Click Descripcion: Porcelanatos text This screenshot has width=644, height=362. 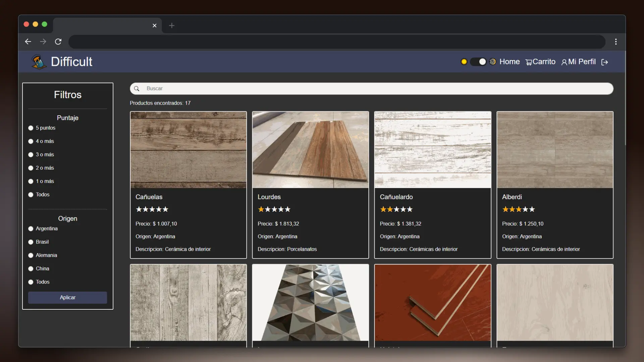click(287, 249)
